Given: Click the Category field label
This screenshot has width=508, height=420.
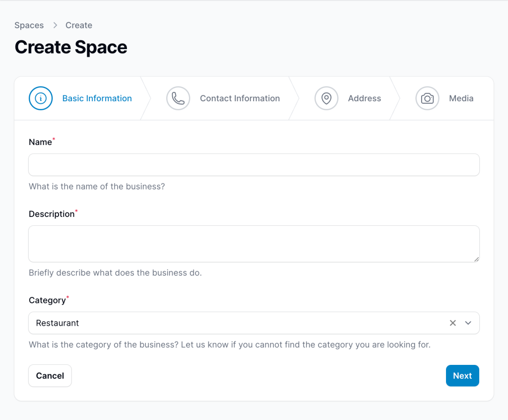Looking at the screenshot, I should pyautogui.click(x=47, y=300).
